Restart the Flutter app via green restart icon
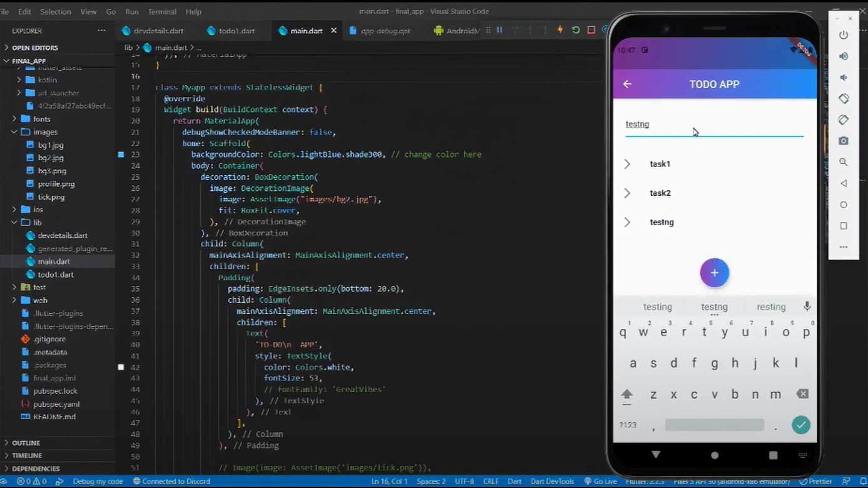Viewport: 868px width, 488px height. (x=575, y=29)
